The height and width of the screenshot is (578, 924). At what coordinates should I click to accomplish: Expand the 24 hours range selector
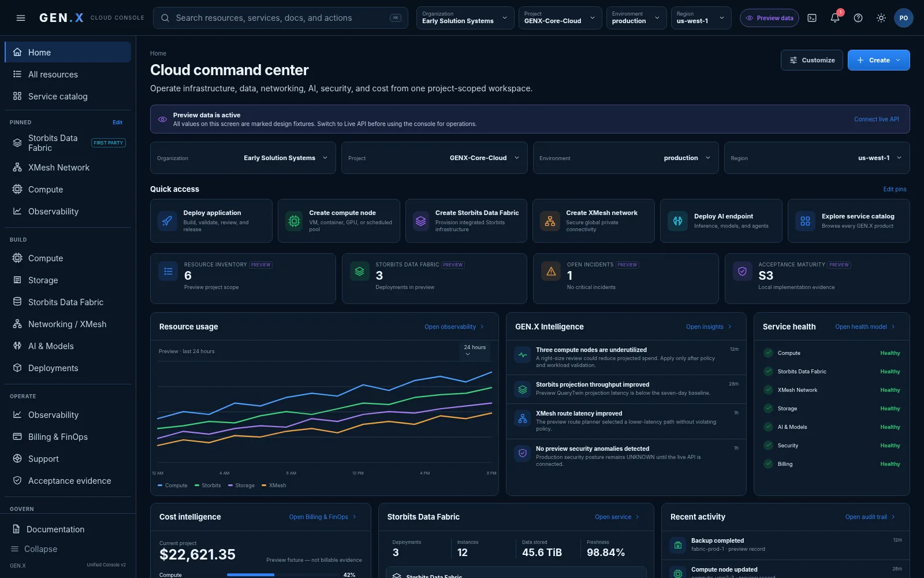pos(475,350)
